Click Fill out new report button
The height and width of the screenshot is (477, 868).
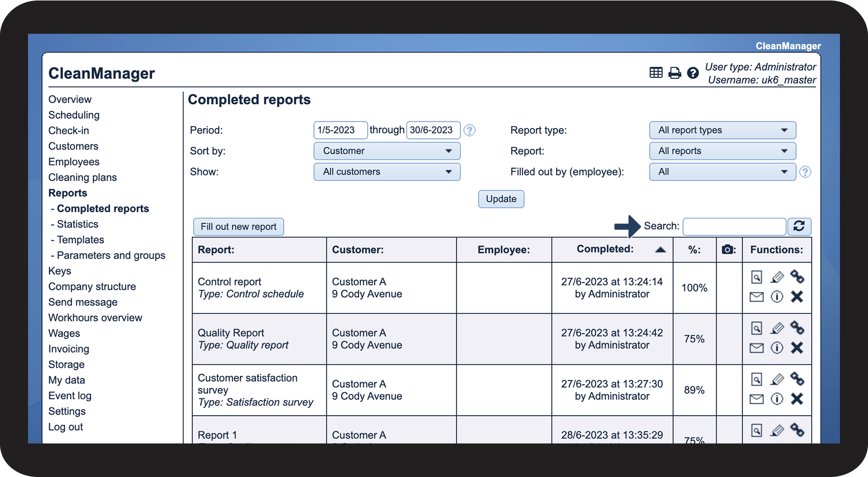[238, 226]
